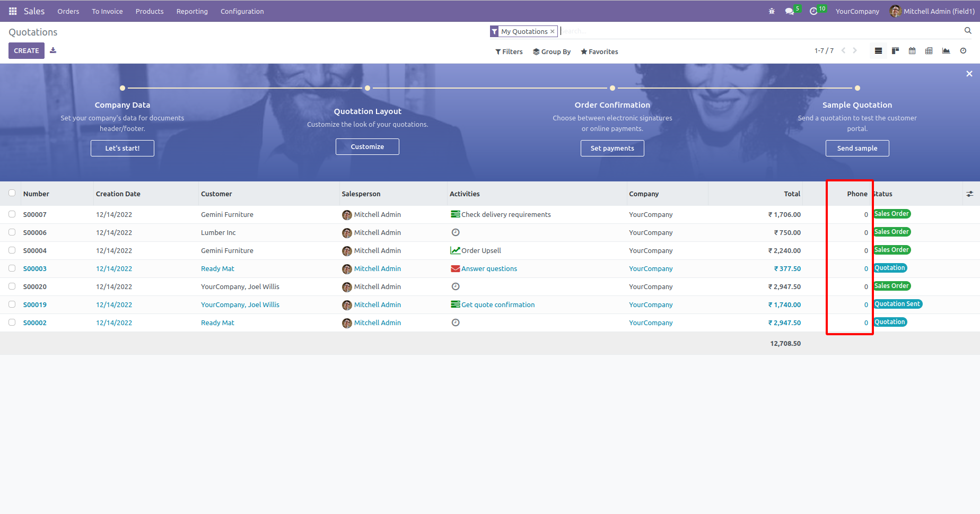This screenshot has width=980, height=514.
Task: Click Get quote confirmation activity icon
Action: pyautogui.click(x=456, y=304)
